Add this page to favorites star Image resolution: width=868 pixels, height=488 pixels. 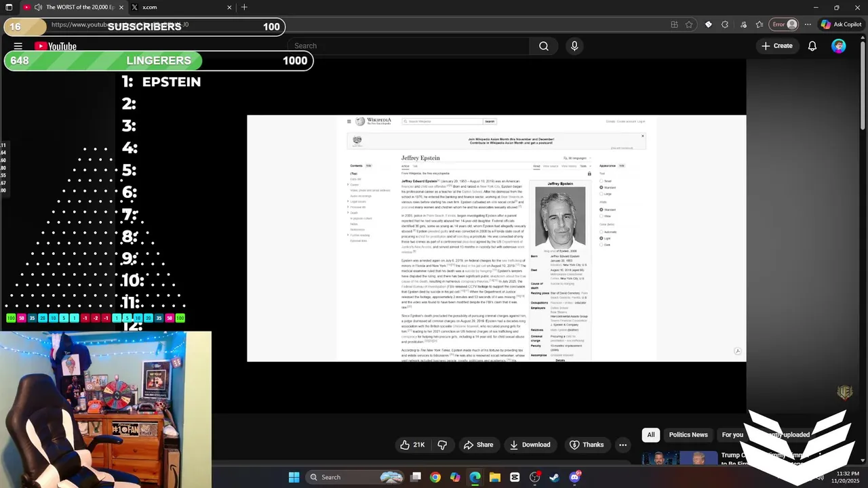click(x=689, y=24)
